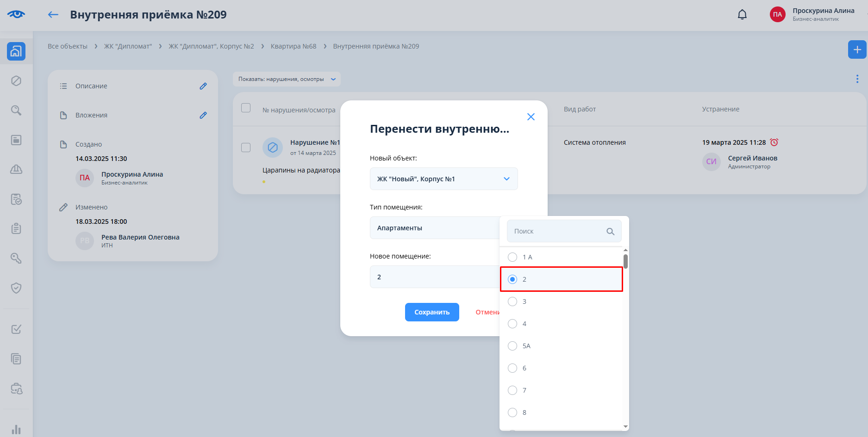
Task: Navigate to Квартира №68 breadcrumb
Action: 293,46
